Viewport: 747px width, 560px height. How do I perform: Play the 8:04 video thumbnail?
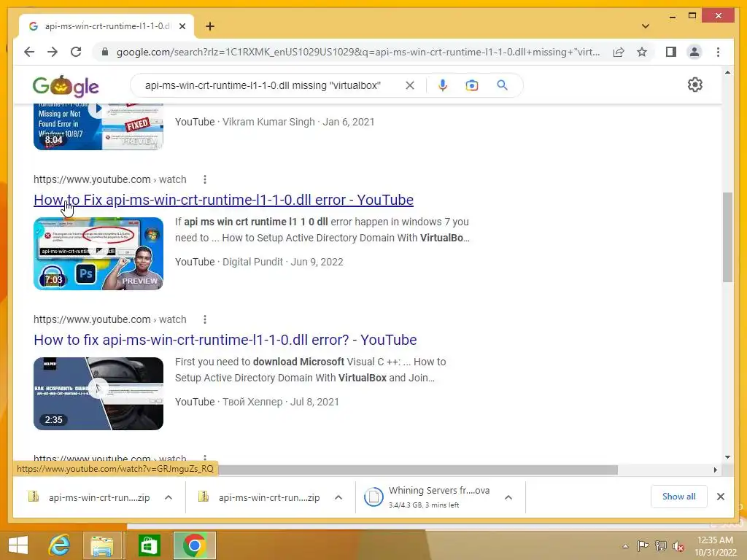pos(98,127)
